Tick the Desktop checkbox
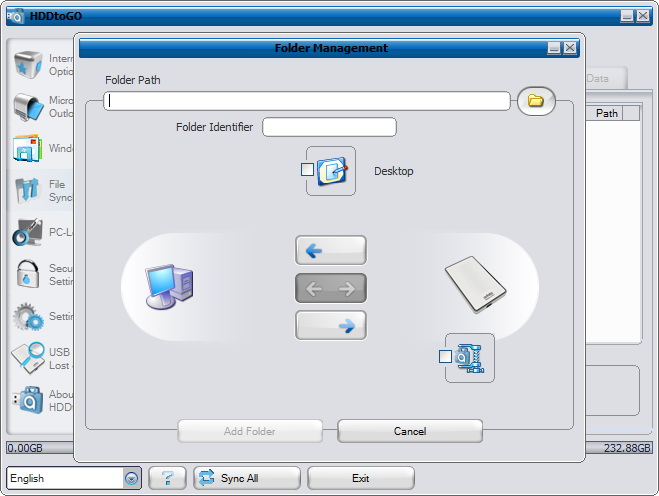 307,170
